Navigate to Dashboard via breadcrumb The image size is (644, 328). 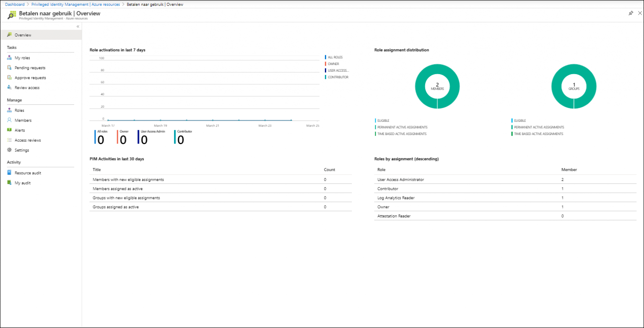tap(15, 4)
